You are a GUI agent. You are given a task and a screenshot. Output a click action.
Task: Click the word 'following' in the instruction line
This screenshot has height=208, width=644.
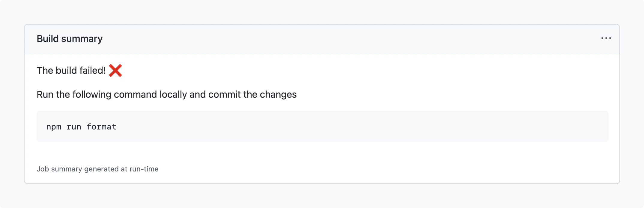92,94
